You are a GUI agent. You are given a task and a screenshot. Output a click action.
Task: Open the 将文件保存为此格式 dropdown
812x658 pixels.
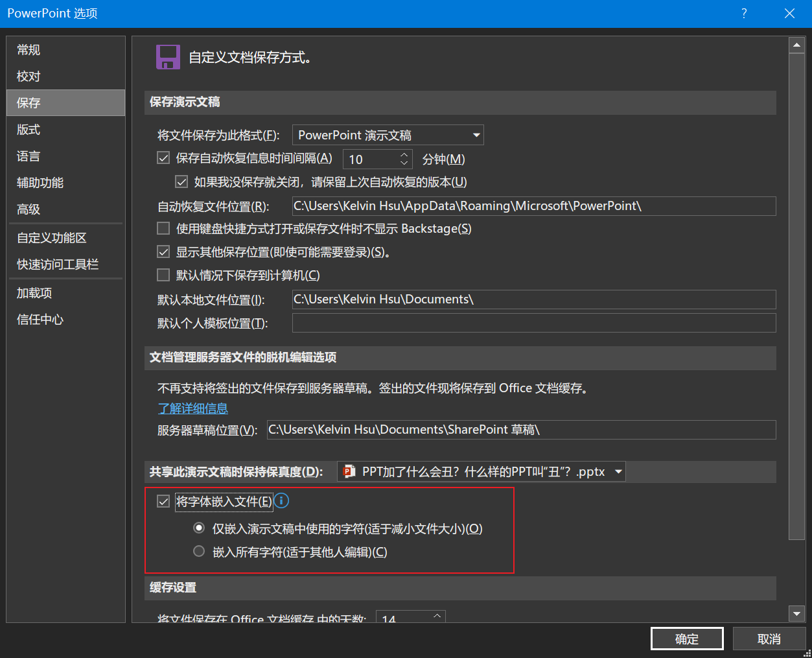point(388,135)
